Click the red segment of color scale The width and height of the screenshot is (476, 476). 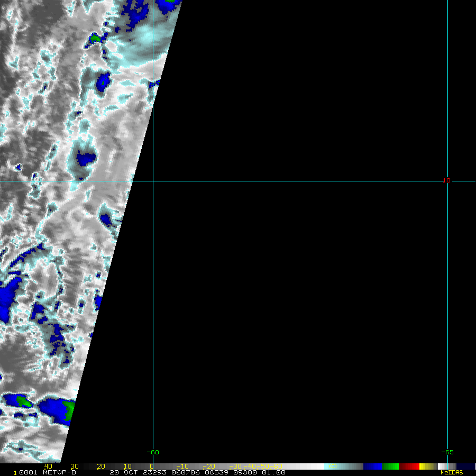[409, 466]
